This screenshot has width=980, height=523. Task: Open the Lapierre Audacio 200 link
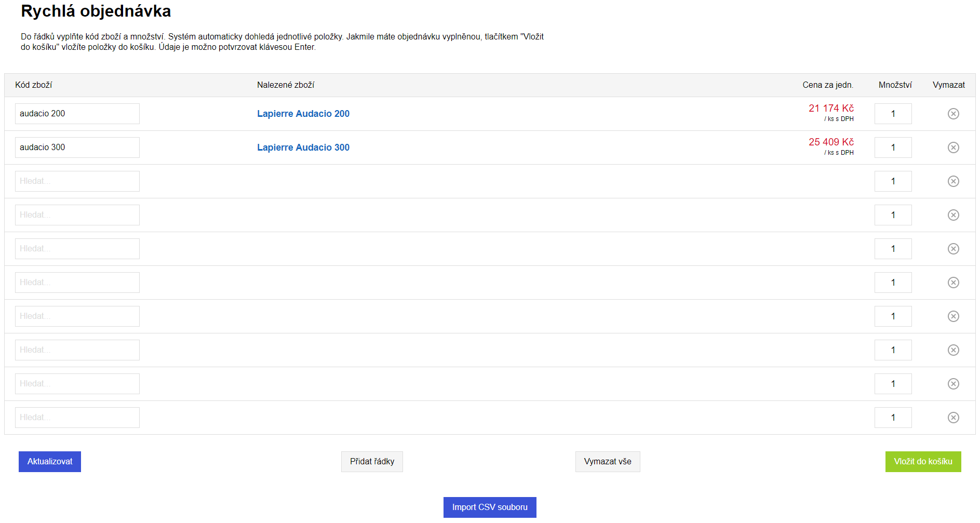303,114
